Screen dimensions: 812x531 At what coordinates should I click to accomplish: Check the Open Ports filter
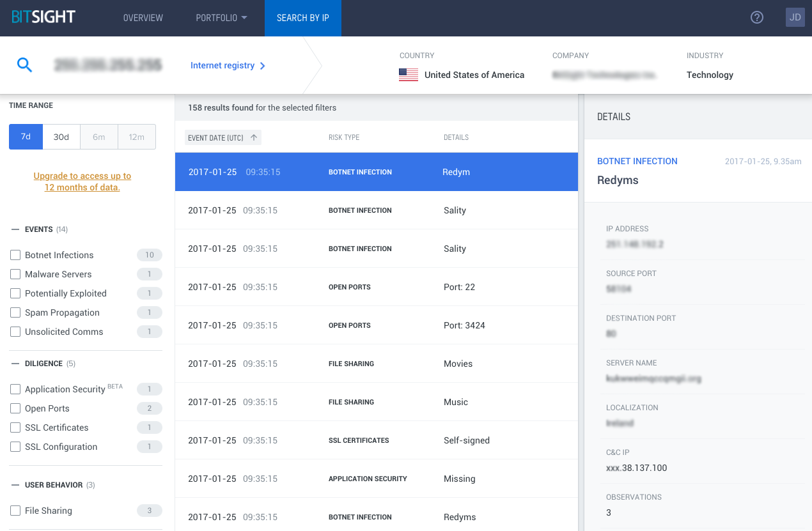pyautogui.click(x=15, y=408)
